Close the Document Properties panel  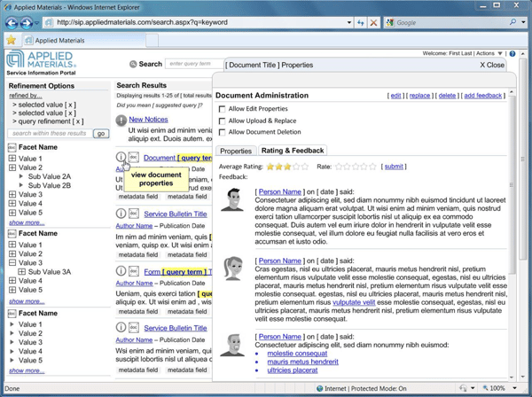pos(492,65)
